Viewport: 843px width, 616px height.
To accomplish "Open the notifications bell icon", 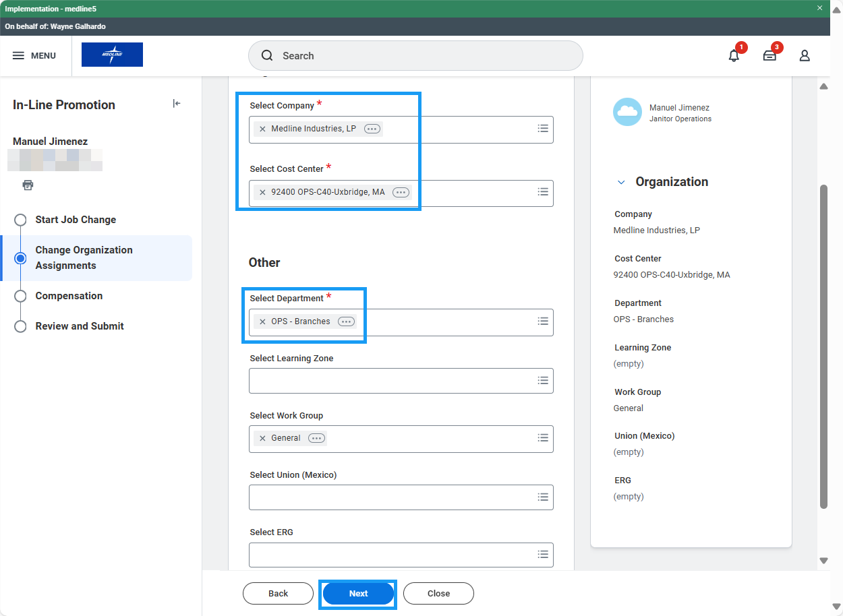I will tap(734, 56).
